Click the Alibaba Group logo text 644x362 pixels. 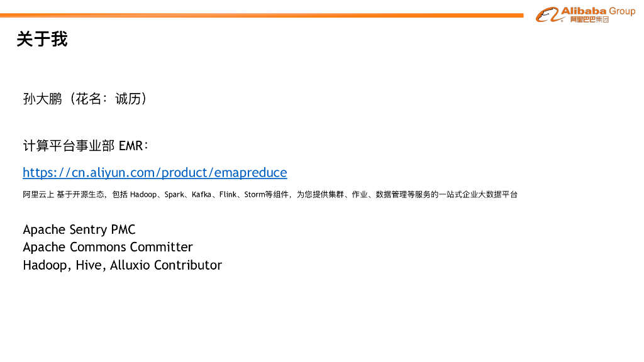(x=597, y=11)
